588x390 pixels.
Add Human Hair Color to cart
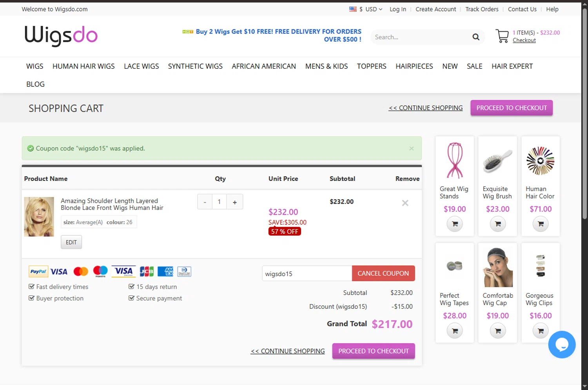click(541, 224)
